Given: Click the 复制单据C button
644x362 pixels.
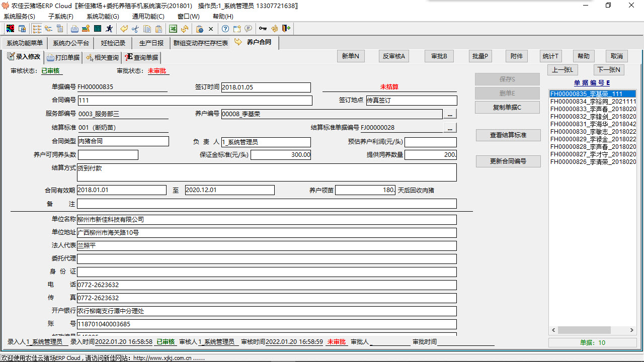Looking at the screenshot, I should tap(507, 108).
